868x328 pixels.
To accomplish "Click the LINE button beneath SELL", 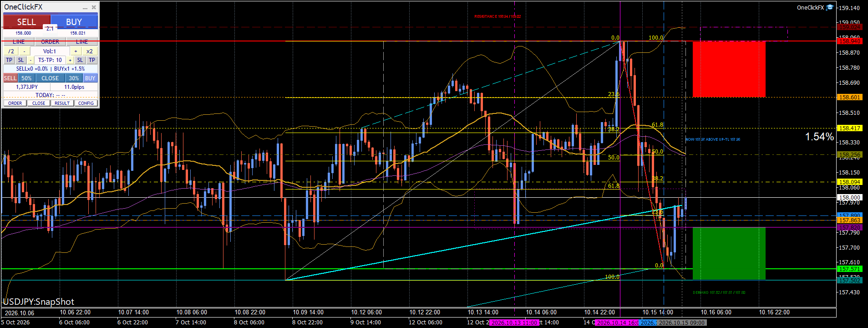I will [x=19, y=41].
